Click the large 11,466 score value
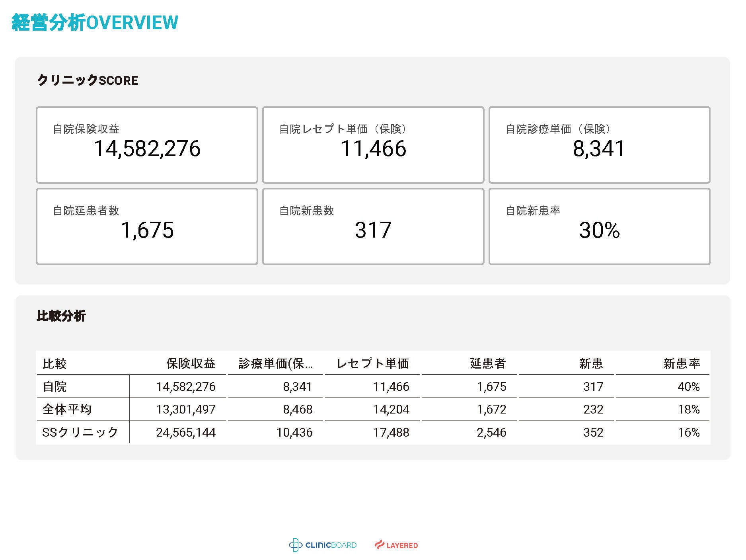Viewport: 746px width, 560px height. click(x=373, y=149)
